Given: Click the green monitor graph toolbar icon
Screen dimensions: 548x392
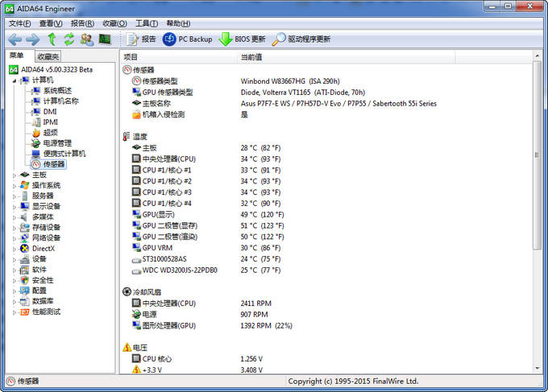Looking at the screenshot, I should pos(105,39).
